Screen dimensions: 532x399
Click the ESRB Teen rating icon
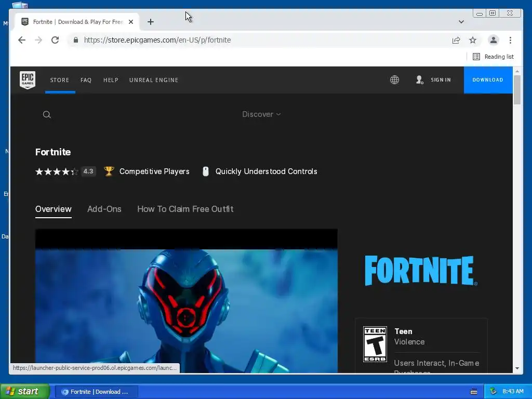click(375, 344)
